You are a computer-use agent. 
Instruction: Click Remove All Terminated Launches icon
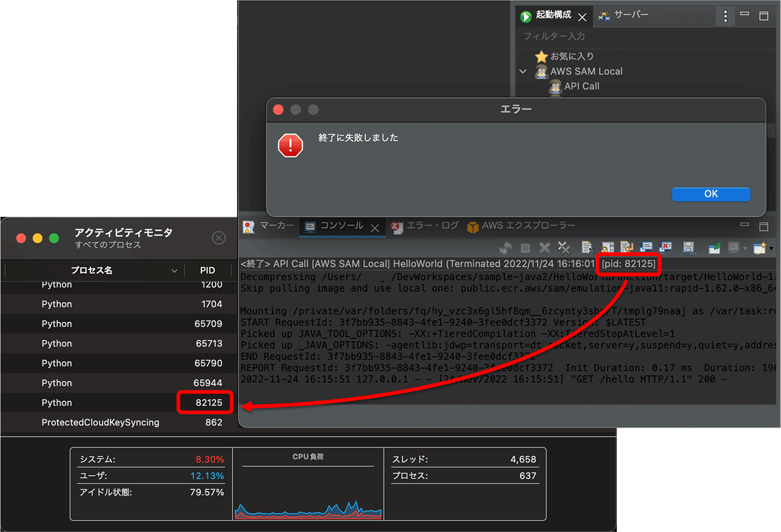tap(564, 248)
